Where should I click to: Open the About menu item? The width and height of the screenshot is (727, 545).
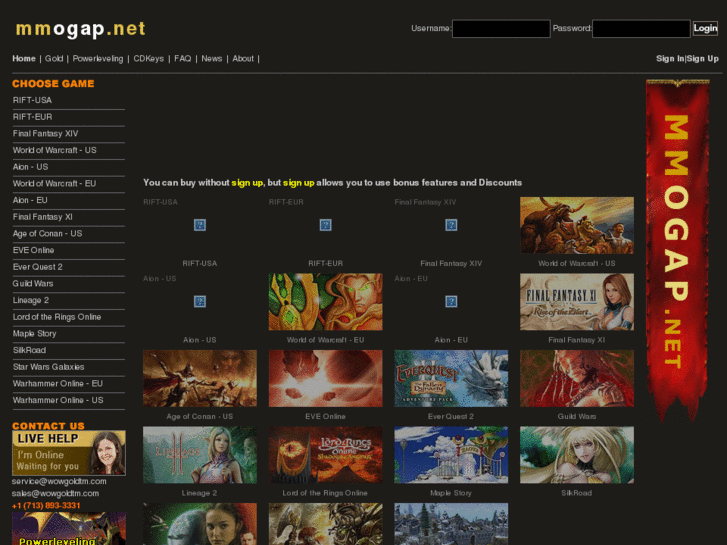pos(243,58)
